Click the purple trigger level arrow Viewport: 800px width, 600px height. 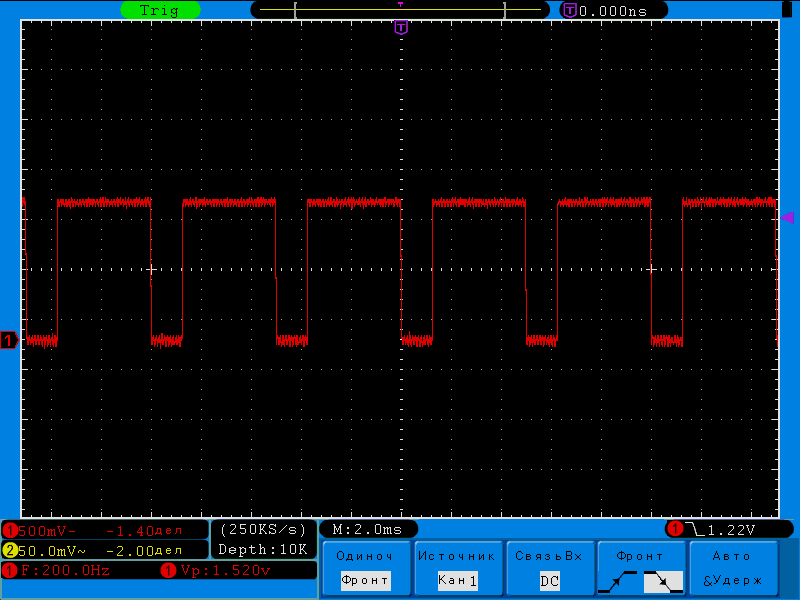(787, 217)
